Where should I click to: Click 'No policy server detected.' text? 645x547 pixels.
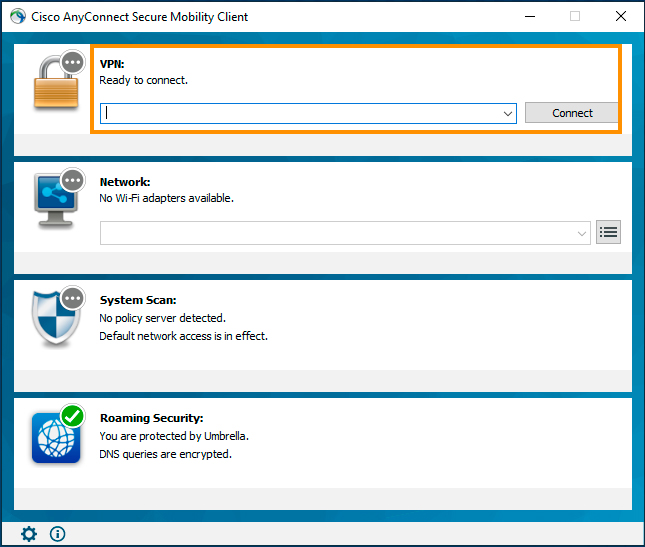pos(162,318)
